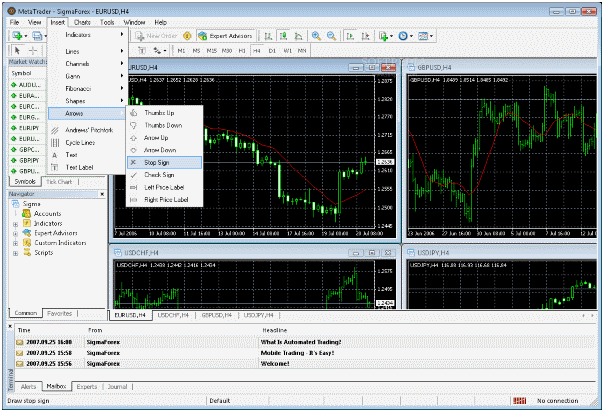Click the Check Sign menu entry
Viewport: 604px width, 412px height.
tap(164, 175)
